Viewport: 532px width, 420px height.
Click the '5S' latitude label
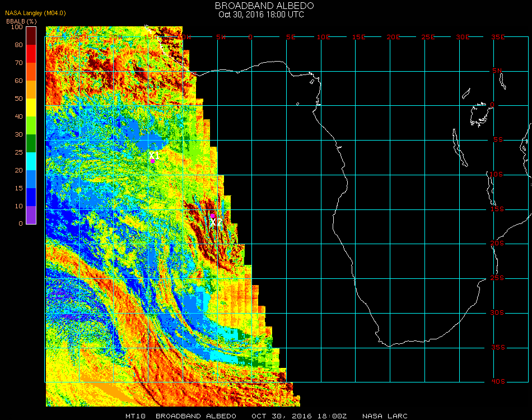point(498,140)
